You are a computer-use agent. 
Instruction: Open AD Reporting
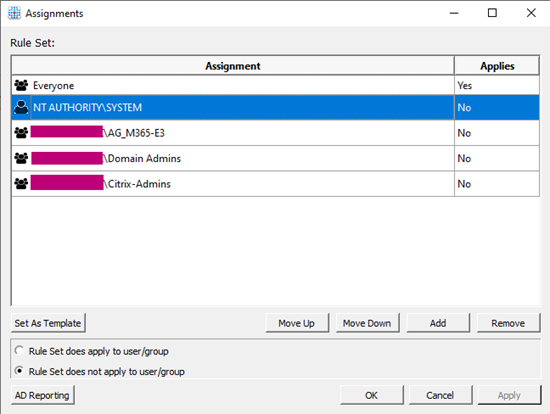point(42,395)
